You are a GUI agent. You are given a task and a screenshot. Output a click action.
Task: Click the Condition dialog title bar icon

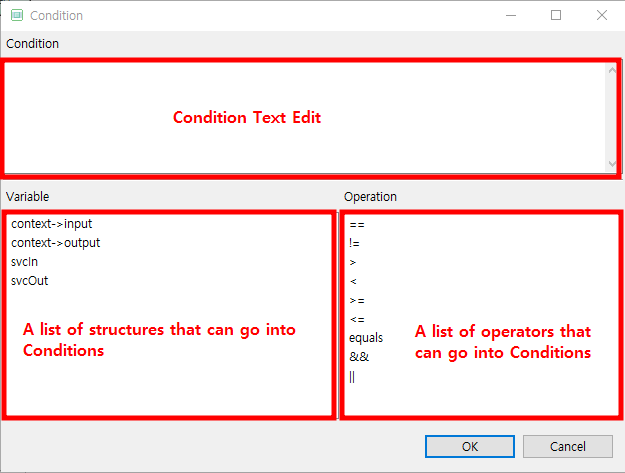point(16,16)
